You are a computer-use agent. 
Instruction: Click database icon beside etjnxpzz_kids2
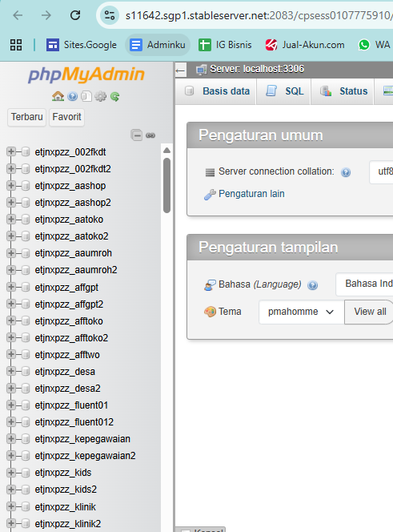click(26, 490)
